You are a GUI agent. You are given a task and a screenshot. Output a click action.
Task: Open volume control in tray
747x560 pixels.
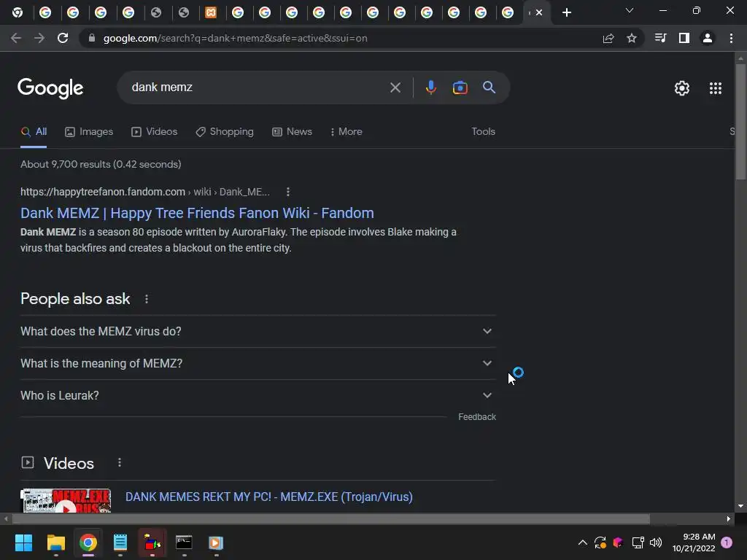pos(656,542)
